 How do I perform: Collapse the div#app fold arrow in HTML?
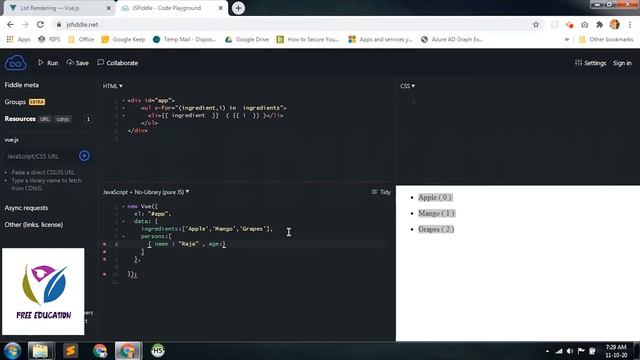pos(123,100)
